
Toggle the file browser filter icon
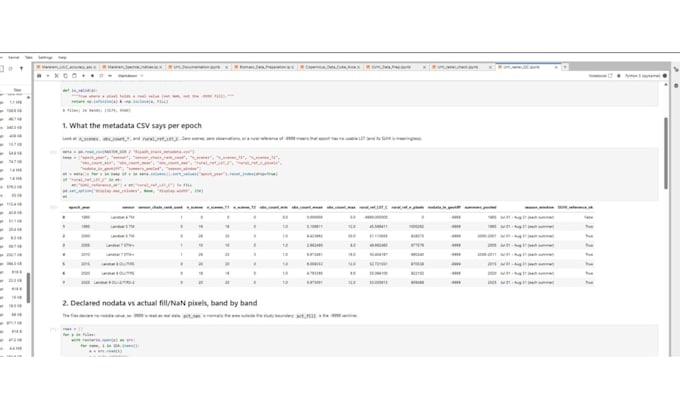click(21, 69)
